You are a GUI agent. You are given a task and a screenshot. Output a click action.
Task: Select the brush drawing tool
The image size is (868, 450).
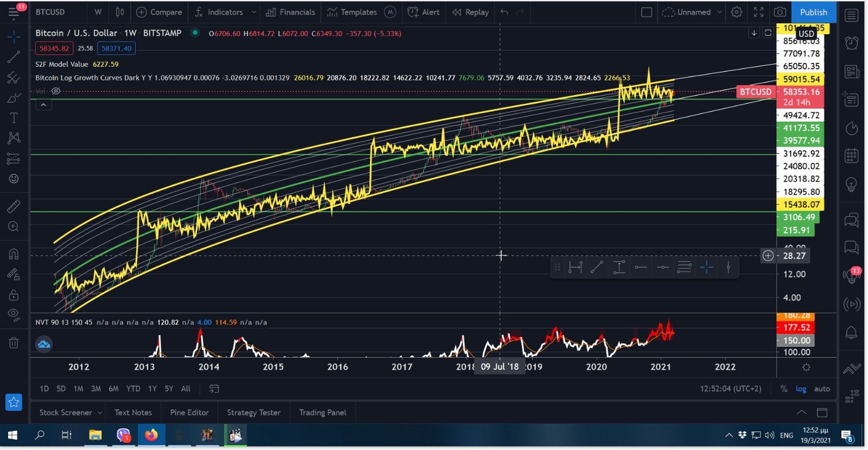point(14,98)
